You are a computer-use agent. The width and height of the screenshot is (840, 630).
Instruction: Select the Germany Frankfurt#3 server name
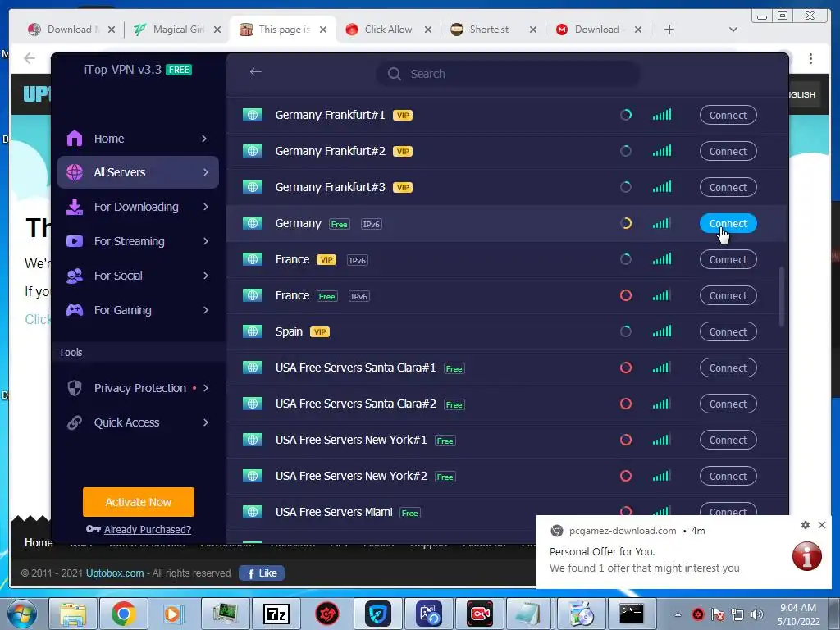[x=330, y=187]
